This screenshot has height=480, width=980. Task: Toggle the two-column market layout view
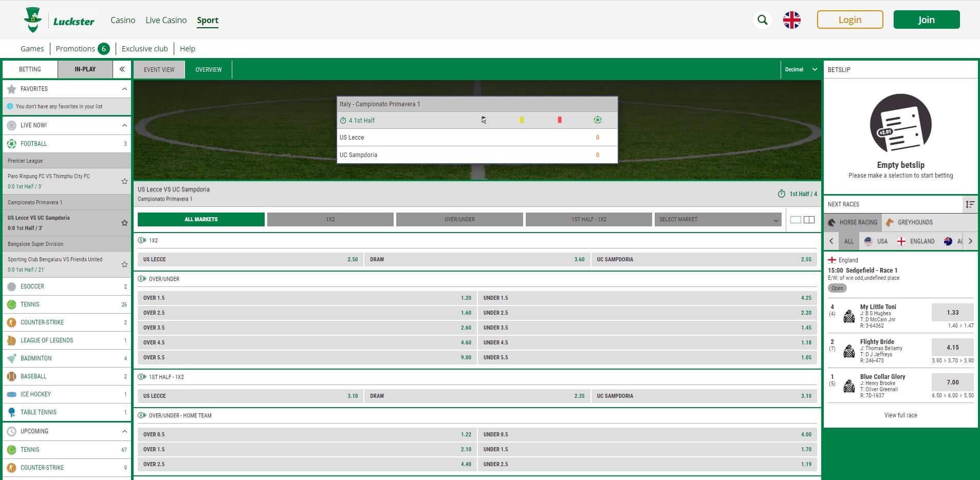808,219
